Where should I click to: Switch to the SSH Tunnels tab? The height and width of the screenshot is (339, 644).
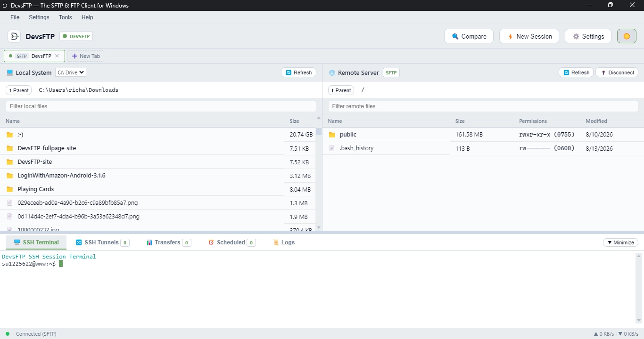102,242
